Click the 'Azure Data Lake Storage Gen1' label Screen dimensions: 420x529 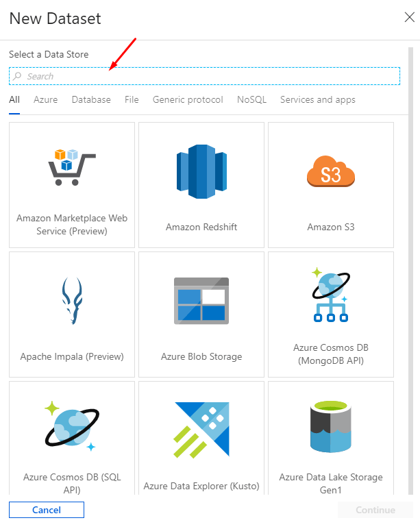[331, 483]
